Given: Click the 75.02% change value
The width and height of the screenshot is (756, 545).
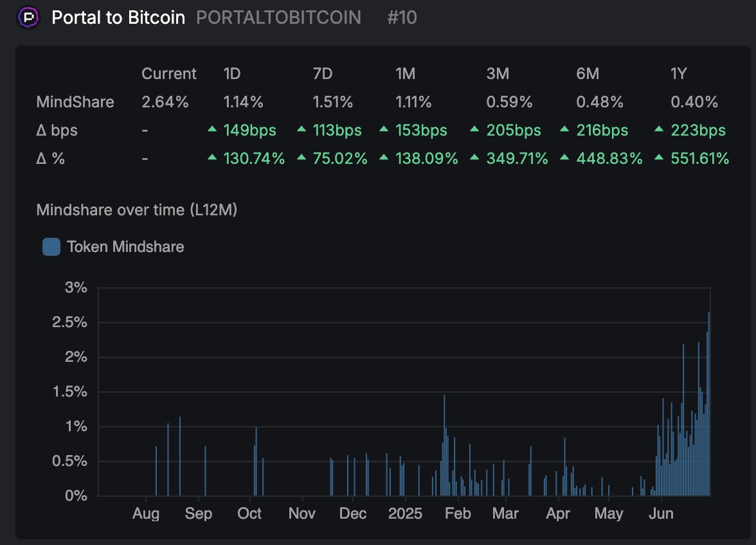Looking at the screenshot, I should tap(340, 158).
